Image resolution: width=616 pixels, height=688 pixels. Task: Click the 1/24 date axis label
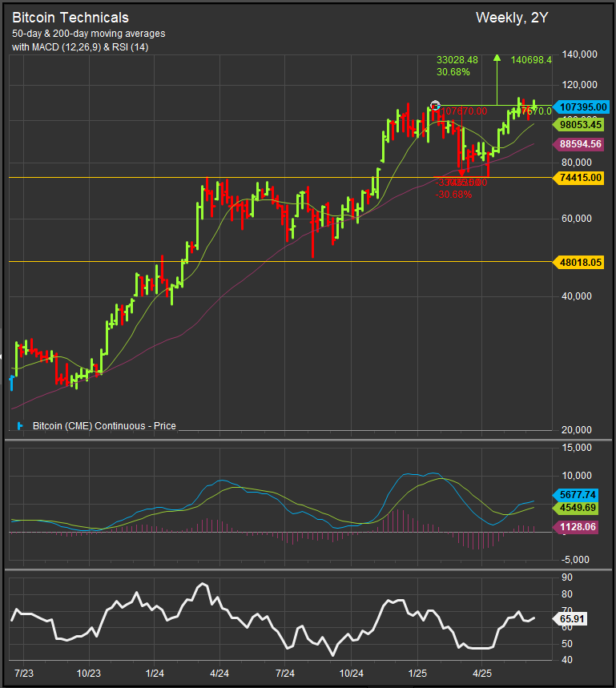coord(155,673)
